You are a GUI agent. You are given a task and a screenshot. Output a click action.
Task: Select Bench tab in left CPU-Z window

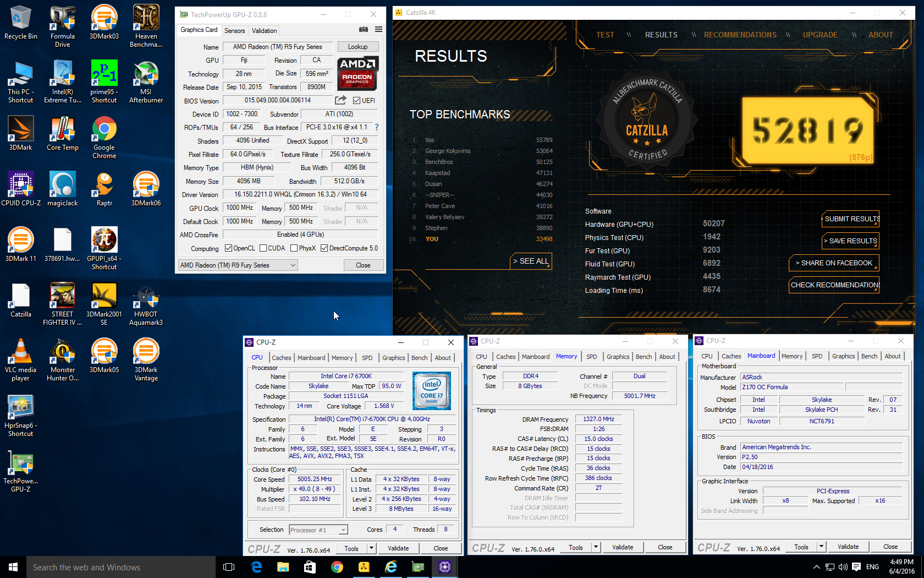point(419,358)
